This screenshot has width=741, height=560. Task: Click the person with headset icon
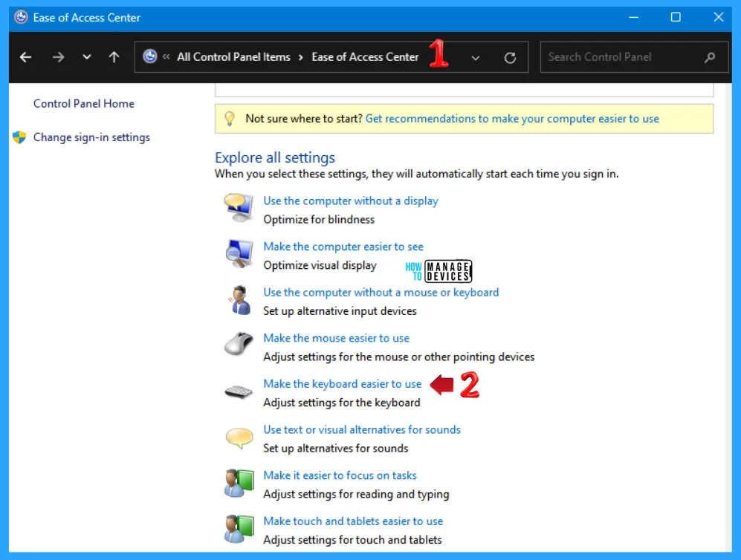click(x=239, y=299)
